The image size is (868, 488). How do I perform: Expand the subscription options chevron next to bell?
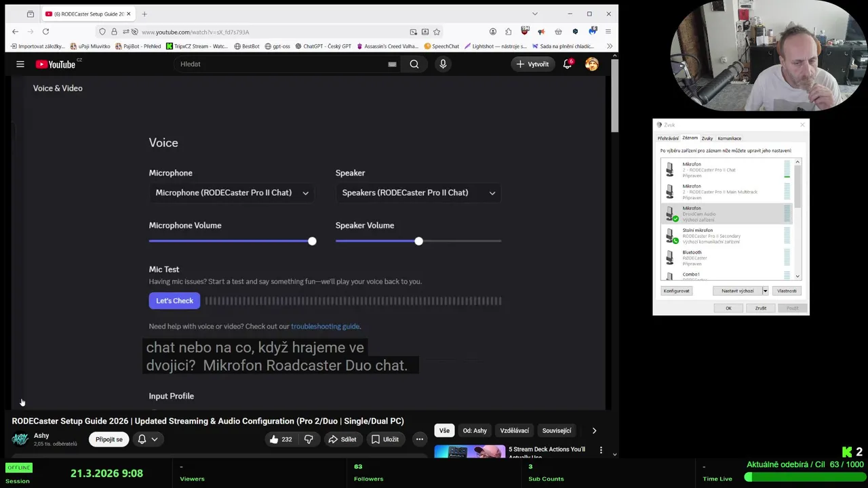[155, 439]
